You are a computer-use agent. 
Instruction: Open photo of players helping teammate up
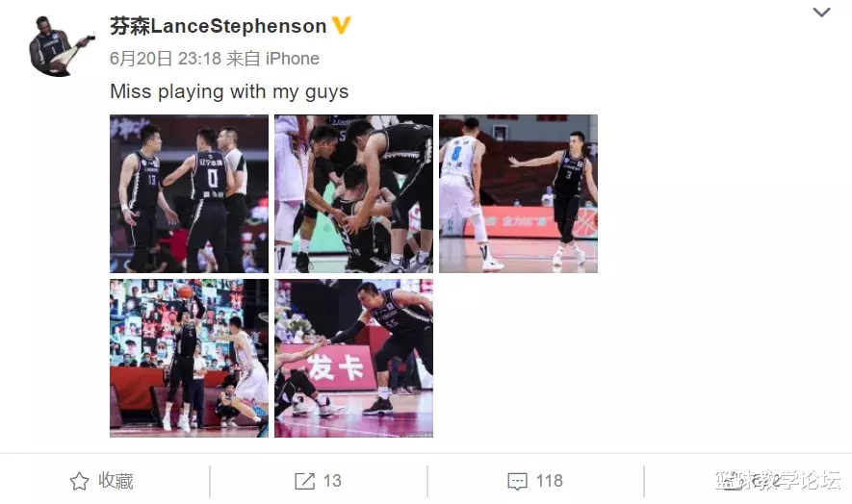tap(353, 193)
